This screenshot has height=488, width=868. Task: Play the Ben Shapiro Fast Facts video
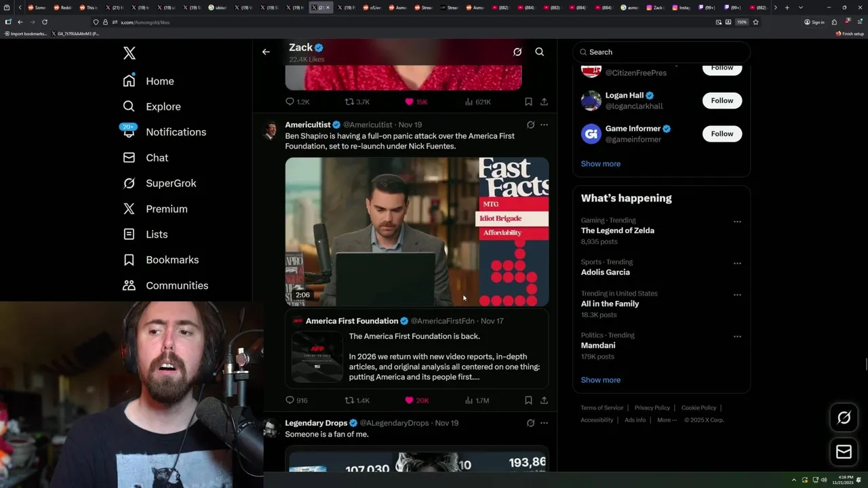(416, 232)
